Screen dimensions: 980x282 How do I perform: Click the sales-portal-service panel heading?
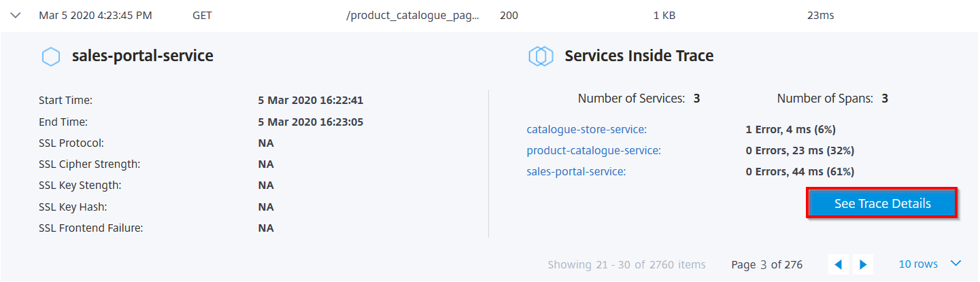pyautogui.click(x=142, y=56)
